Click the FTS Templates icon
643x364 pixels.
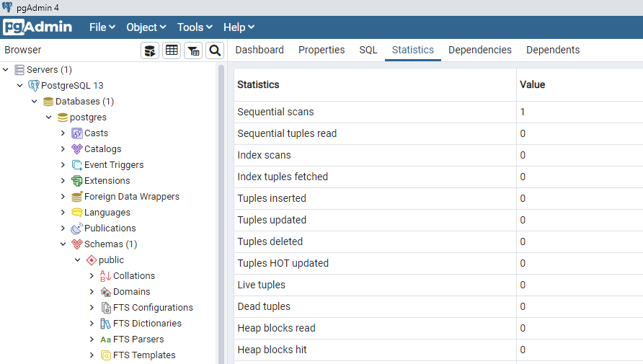pos(105,355)
